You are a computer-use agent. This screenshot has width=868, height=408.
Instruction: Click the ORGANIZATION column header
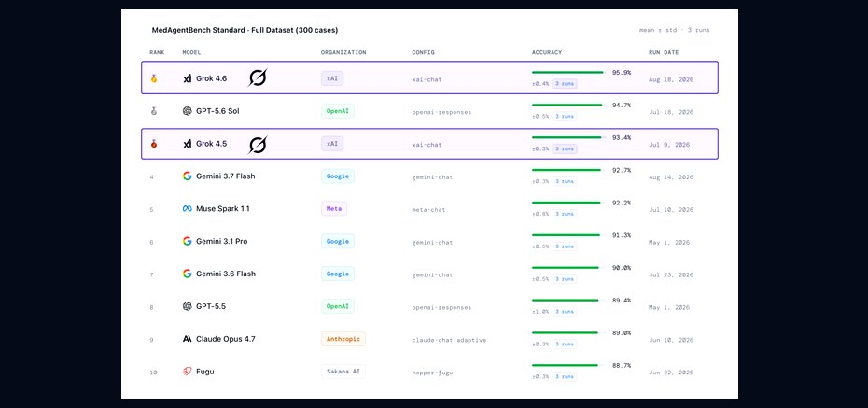click(343, 52)
